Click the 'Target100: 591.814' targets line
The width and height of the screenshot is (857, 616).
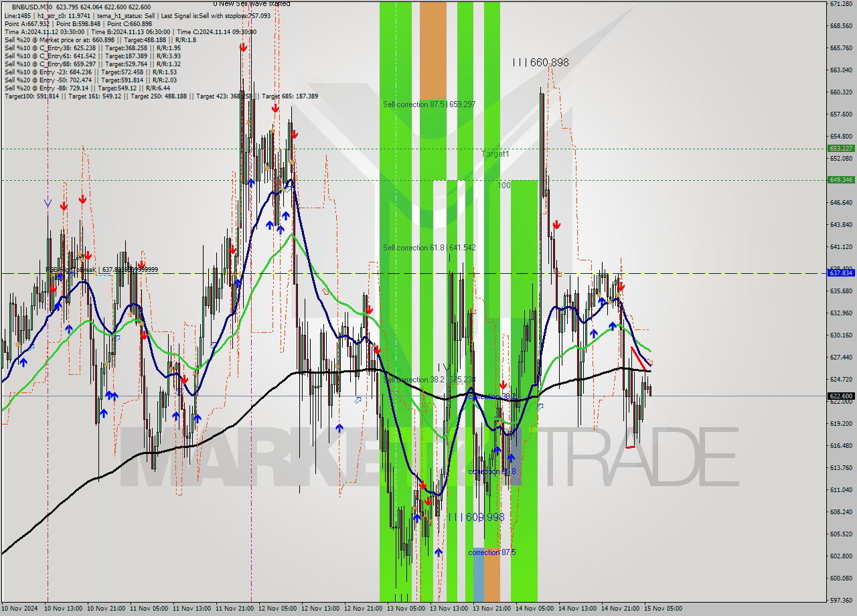(161, 96)
